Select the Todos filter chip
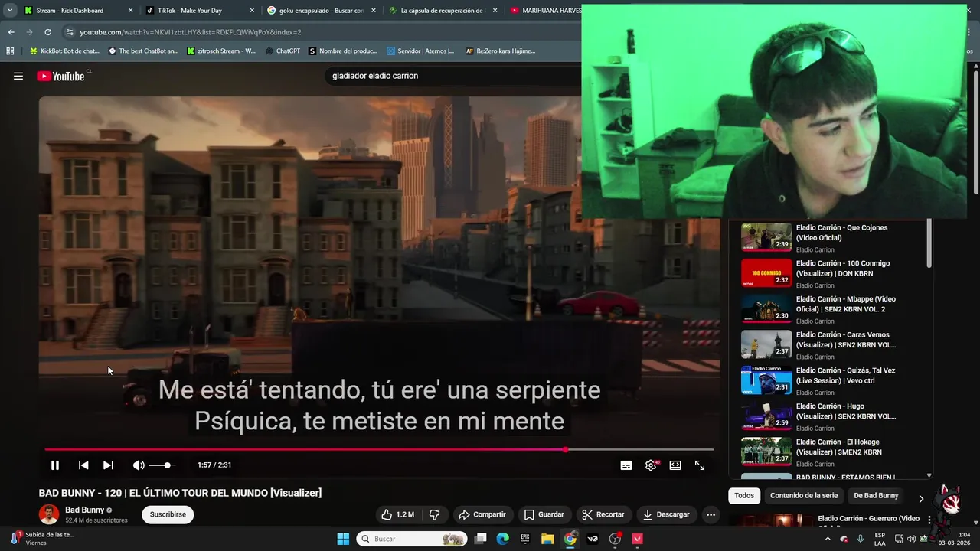This screenshot has width=980, height=551. click(x=744, y=496)
